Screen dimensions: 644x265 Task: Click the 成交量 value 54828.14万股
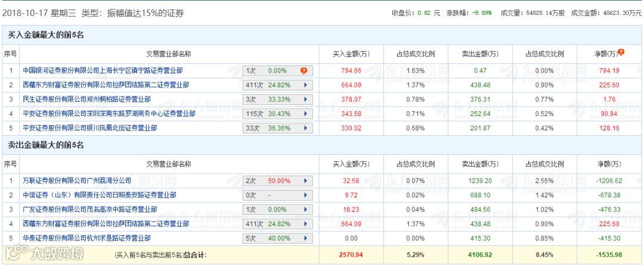coord(545,13)
